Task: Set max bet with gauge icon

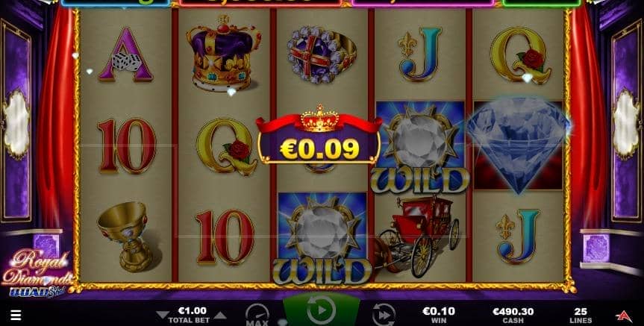Action: pyautogui.click(x=257, y=315)
